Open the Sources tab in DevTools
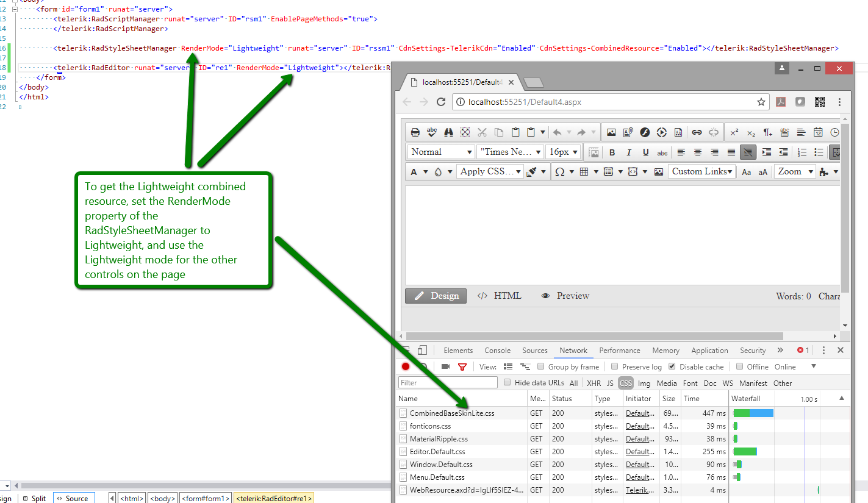This screenshot has width=868, height=503. 535,351
